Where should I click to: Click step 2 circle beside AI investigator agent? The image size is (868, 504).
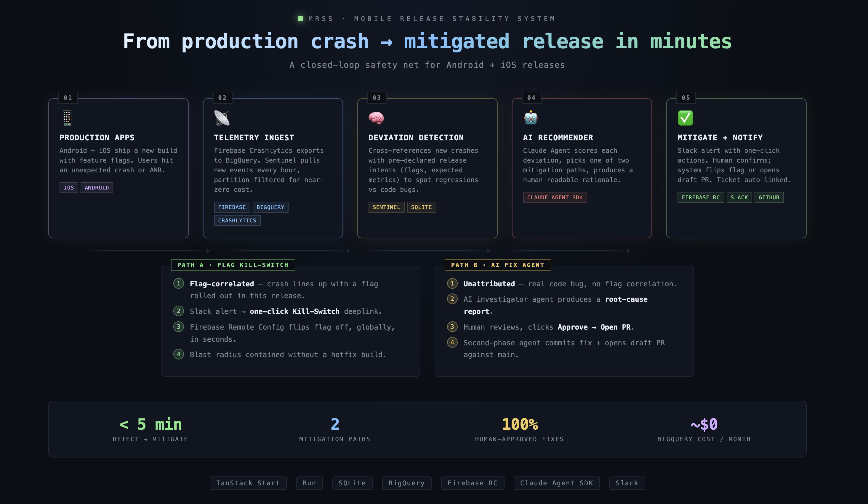[452, 299]
